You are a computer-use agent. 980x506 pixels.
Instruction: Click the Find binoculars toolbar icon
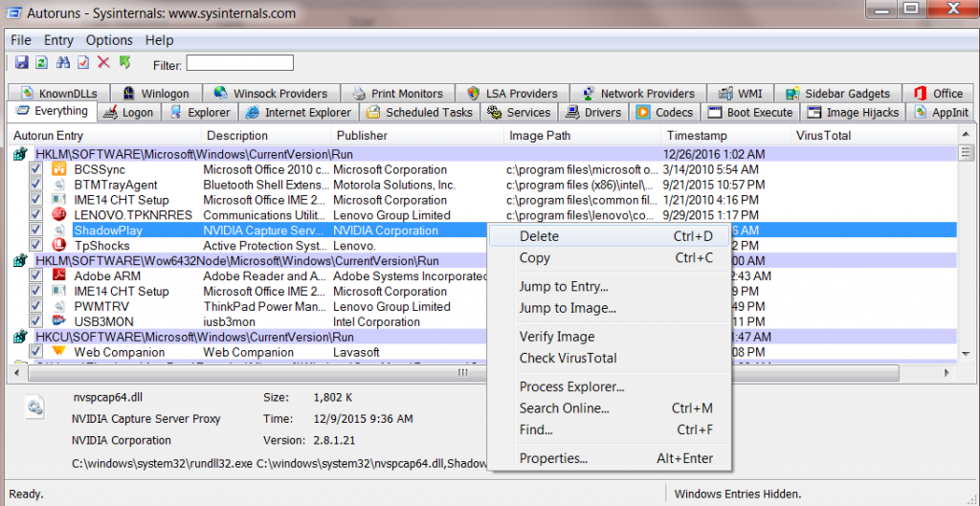point(63,62)
